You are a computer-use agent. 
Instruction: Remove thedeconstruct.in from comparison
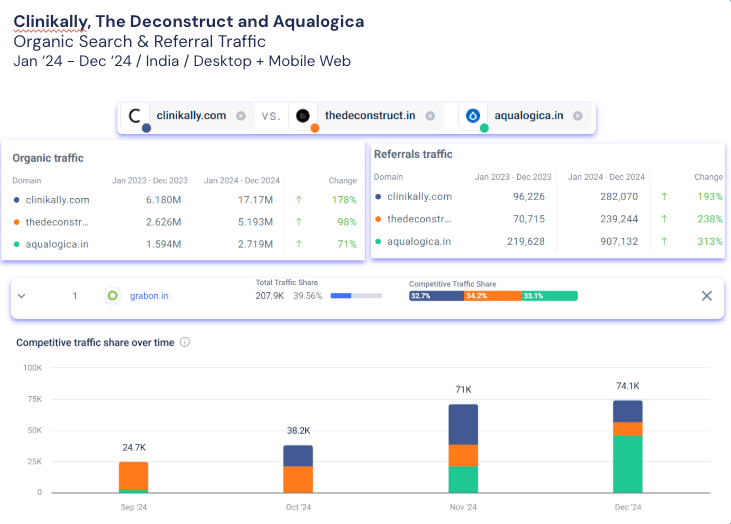(430, 116)
